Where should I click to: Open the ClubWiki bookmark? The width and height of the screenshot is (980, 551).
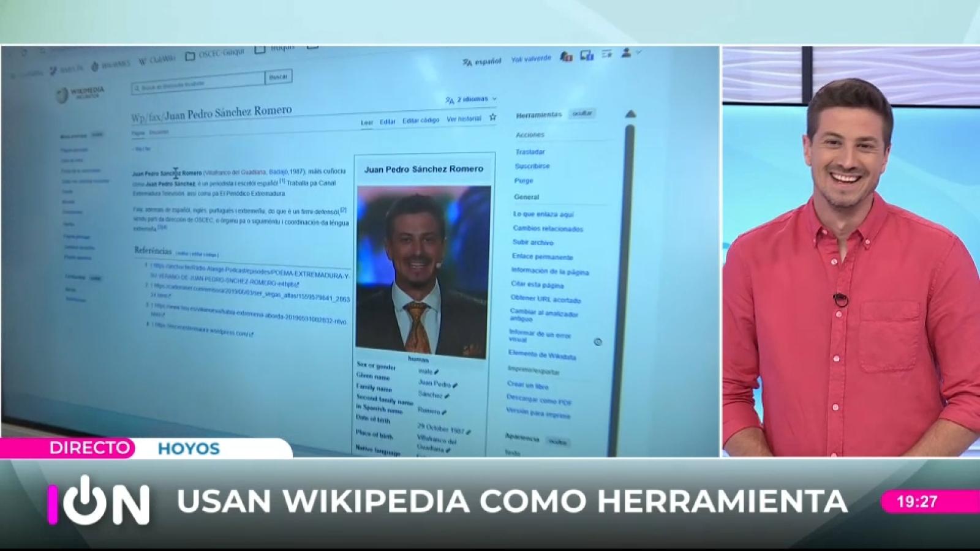pyautogui.click(x=157, y=59)
